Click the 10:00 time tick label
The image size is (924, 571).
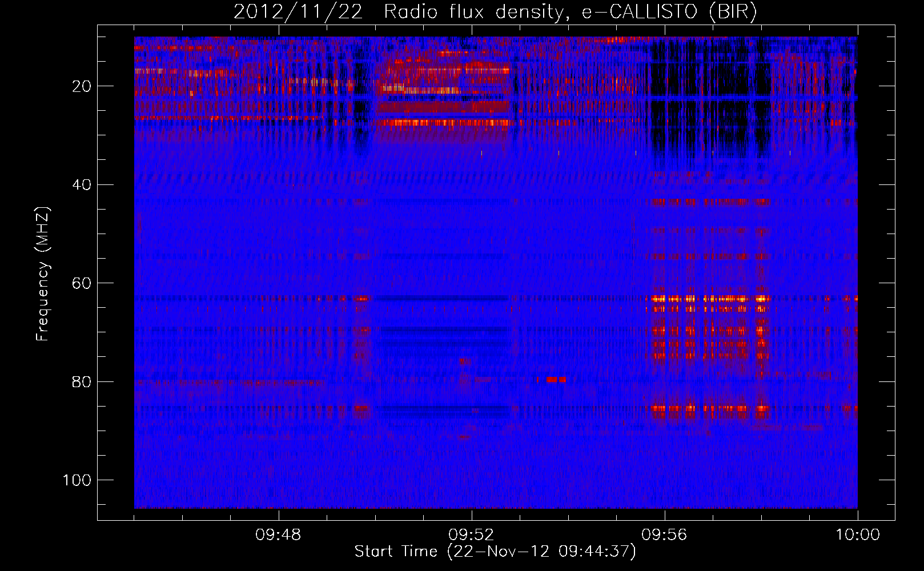click(x=858, y=535)
